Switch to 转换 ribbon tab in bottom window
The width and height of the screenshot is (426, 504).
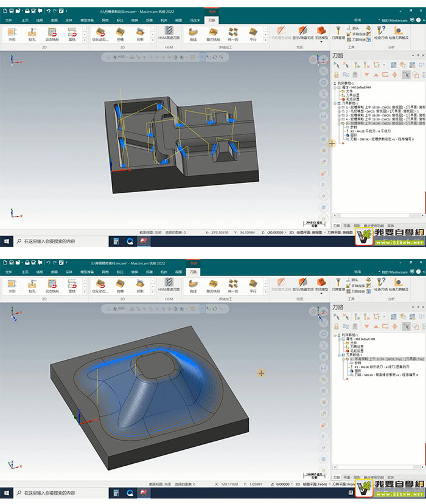134,272
